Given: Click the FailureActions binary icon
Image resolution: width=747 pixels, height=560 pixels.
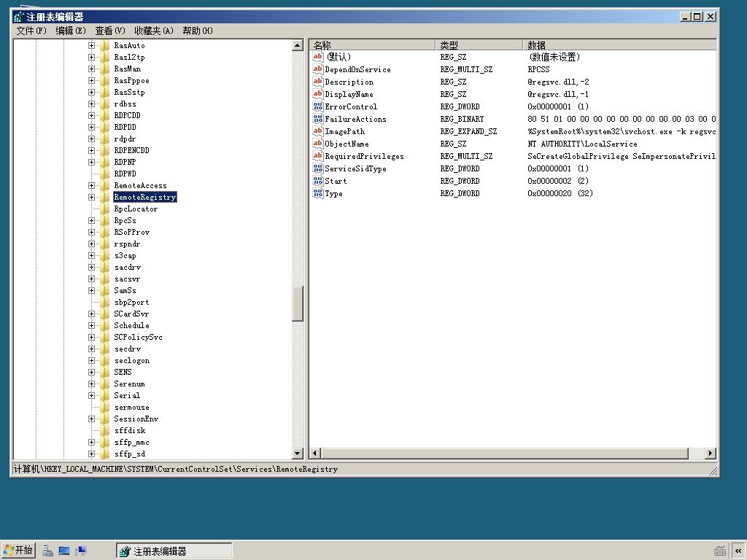Looking at the screenshot, I should tap(318, 119).
